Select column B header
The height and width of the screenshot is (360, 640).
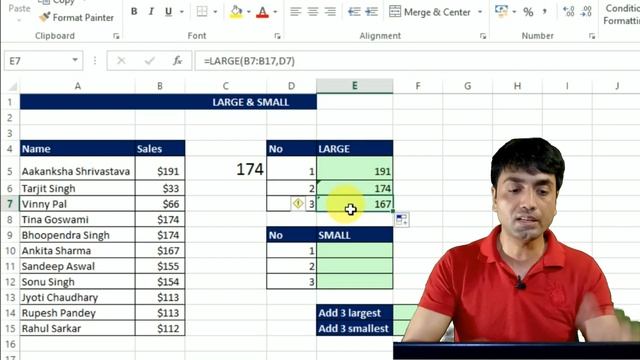pyautogui.click(x=160, y=86)
